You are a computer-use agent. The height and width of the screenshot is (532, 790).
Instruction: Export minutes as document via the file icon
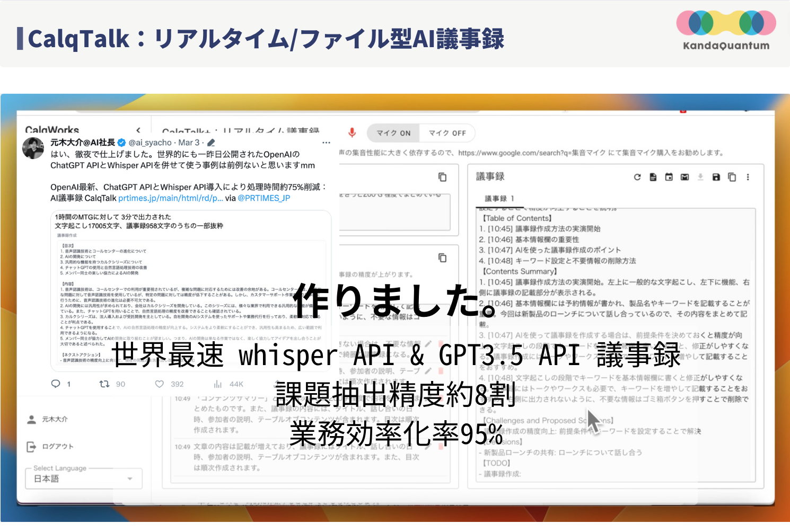point(653,177)
